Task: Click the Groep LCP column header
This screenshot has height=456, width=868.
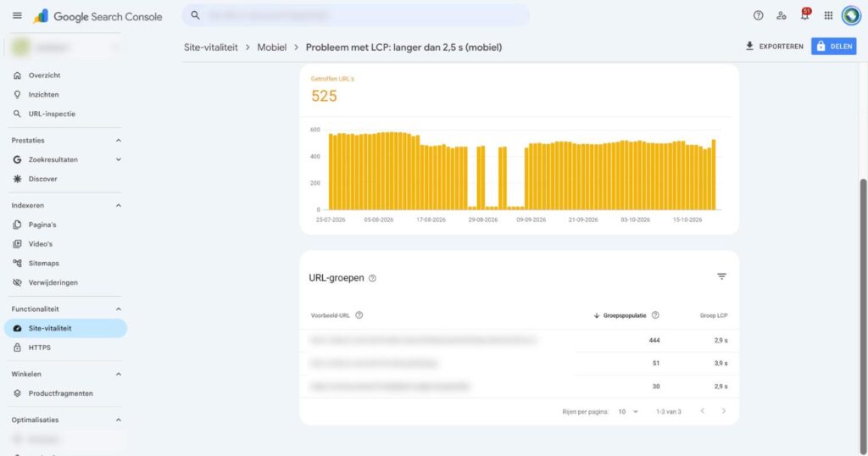Action: pos(714,315)
